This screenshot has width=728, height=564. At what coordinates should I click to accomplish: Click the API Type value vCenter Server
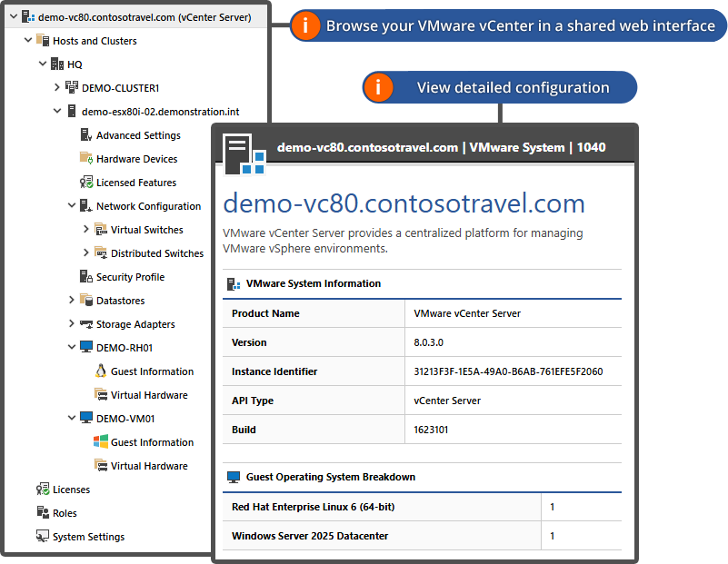click(447, 401)
